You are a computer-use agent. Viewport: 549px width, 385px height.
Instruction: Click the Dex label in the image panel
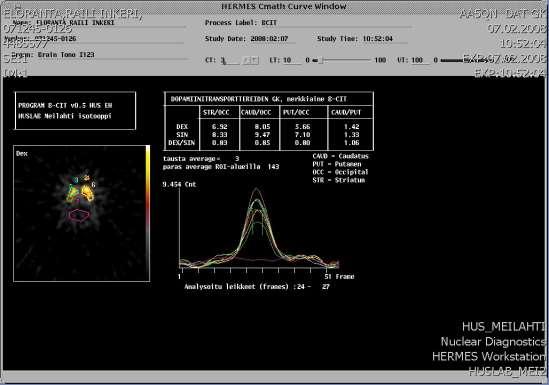click(22, 154)
